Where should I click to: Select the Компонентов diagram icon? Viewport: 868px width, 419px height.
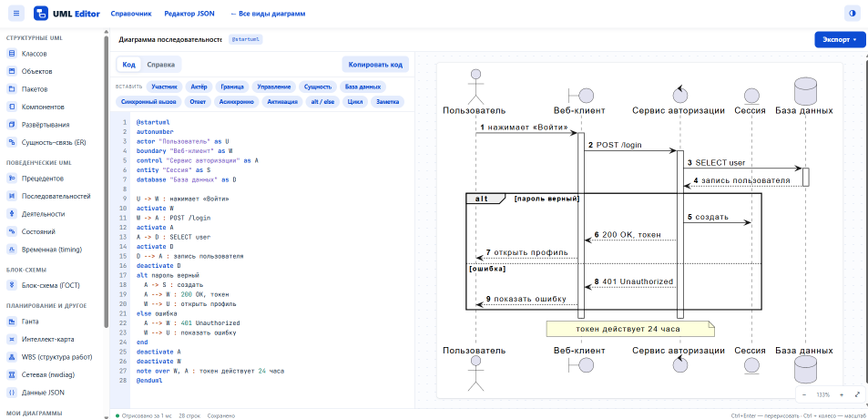(12, 107)
